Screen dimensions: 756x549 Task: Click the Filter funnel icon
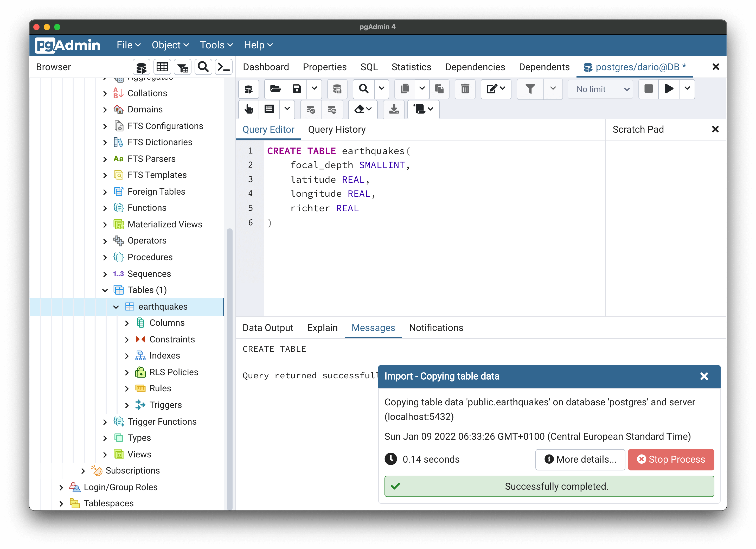point(530,89)
